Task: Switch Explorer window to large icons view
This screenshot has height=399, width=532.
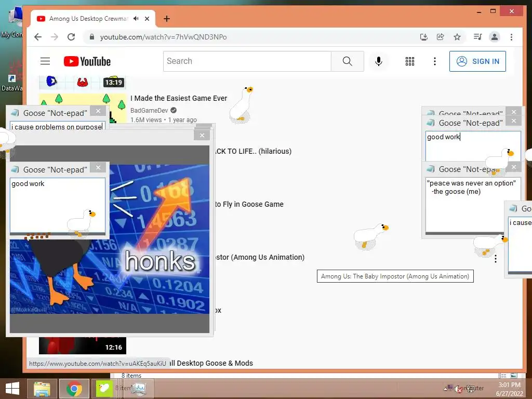Action: (x=514, y=375)
